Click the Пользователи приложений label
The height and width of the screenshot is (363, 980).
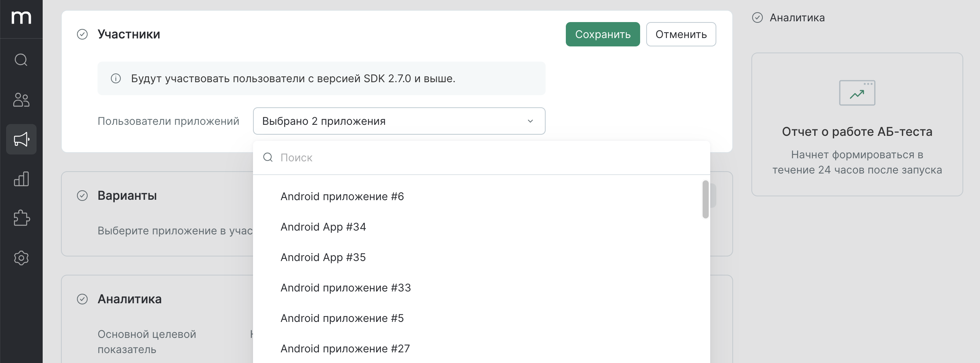tap(168, 121)
